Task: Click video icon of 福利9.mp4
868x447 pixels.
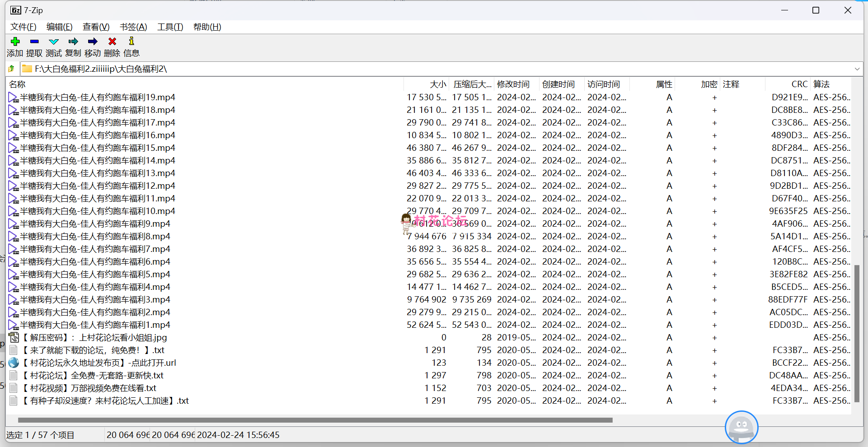Action: [13, 223]
